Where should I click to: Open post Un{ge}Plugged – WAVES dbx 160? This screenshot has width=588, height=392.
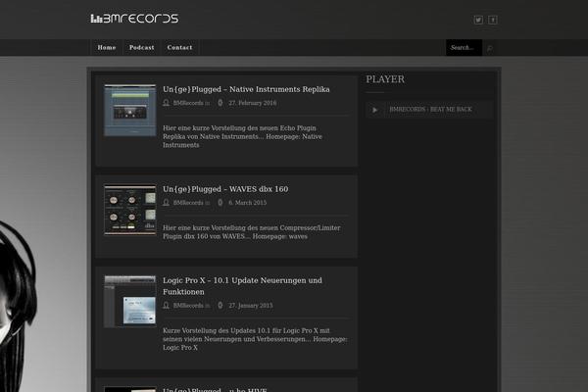(225, 189)
